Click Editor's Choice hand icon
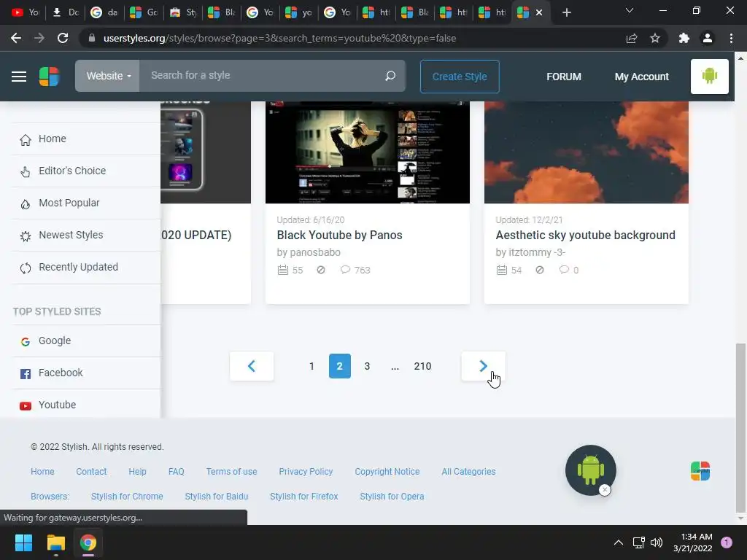747x560 pixels. click(26, 171)
